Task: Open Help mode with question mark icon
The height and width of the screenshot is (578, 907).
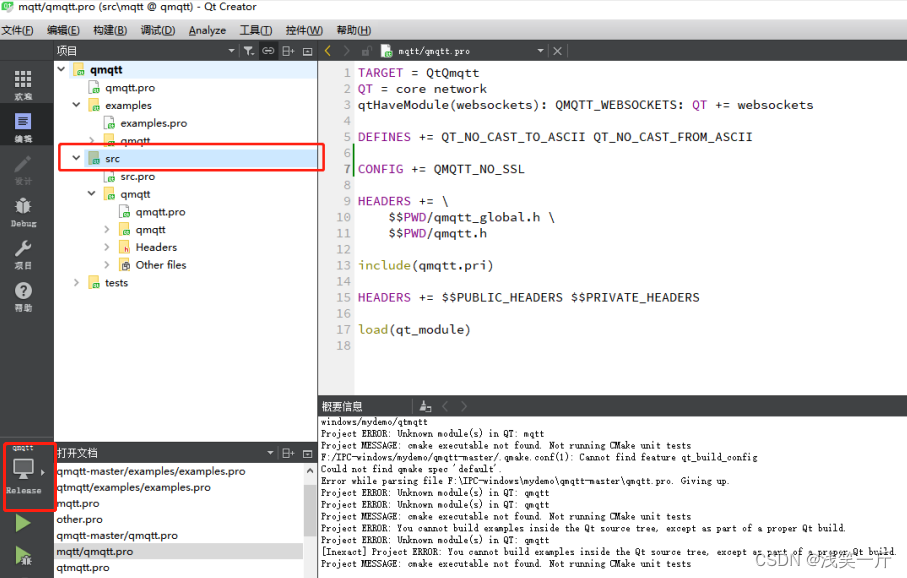Action: (x=23, y=296)
